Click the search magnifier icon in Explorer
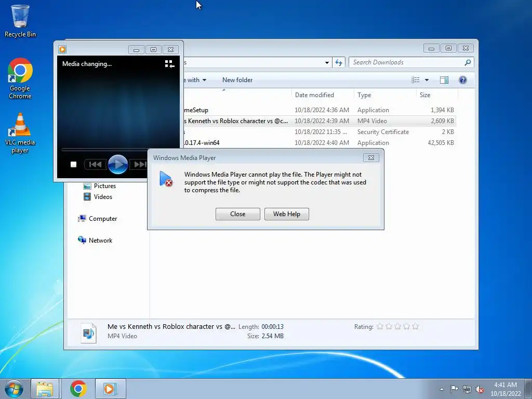 [x=468, y=62]
